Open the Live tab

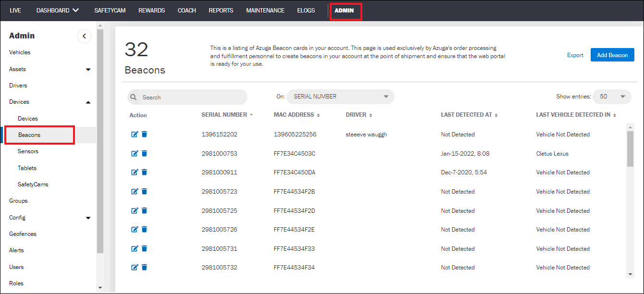(15, 10)
